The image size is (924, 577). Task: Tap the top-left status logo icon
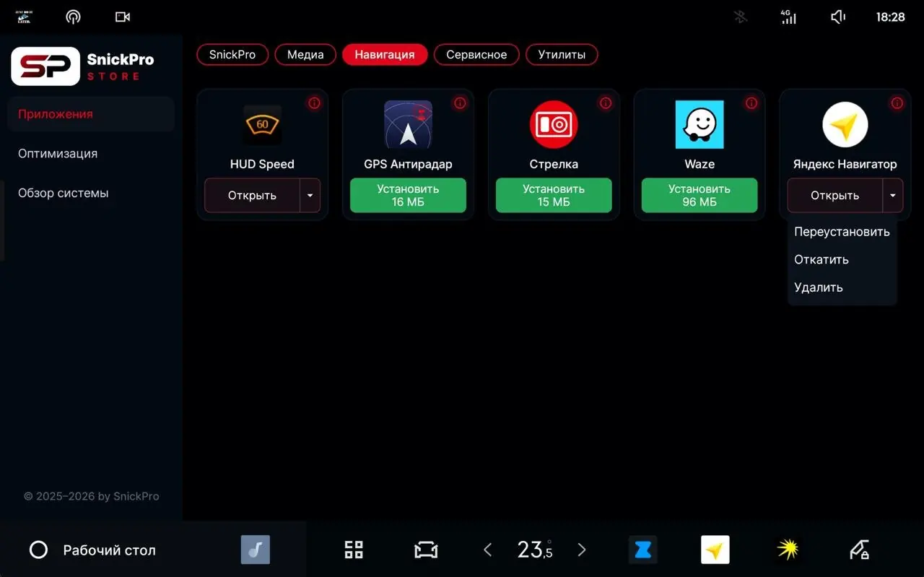click(x=24, y=17)
